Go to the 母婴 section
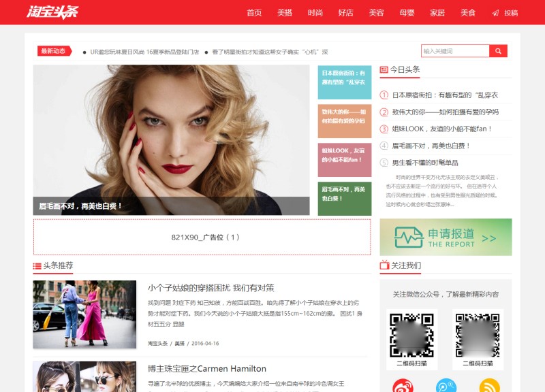545x392 pixels. click(x=407, y=13)
